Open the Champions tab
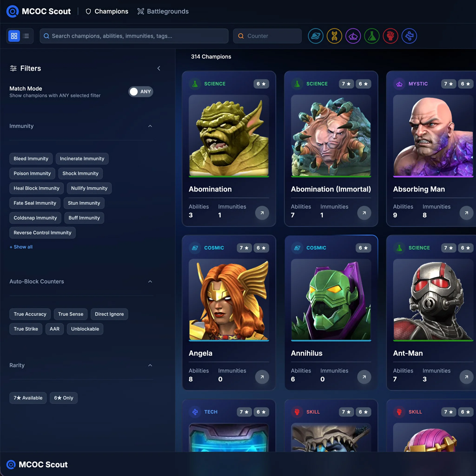This screenshot has width=476, height=476. click(107, 11)
